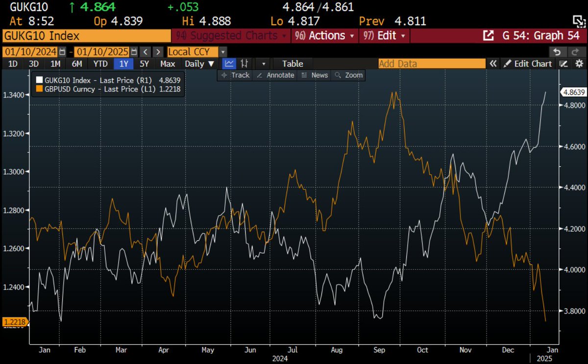The width and height of the screenshot is (588, 364).
Task: Open the start date calendar picker
Action: click(62, 52)
